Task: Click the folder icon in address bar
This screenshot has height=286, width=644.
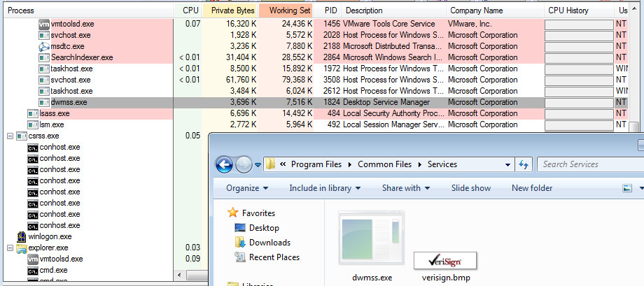Action: pyautogui.click(x=269, y=164)
